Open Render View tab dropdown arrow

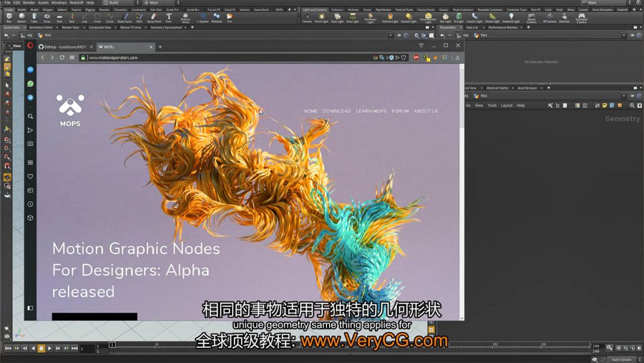point(84,28)
